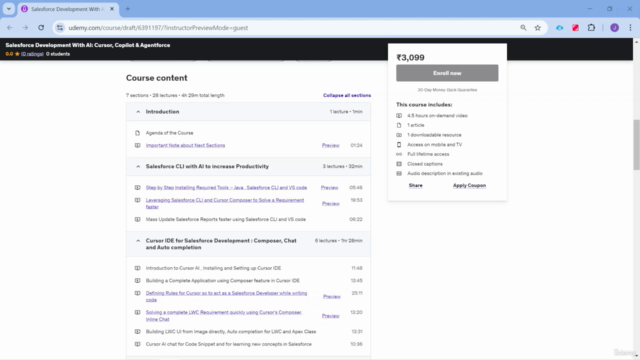
Task: Click download icon beside 1 downloadable resource
Action: 399,135
